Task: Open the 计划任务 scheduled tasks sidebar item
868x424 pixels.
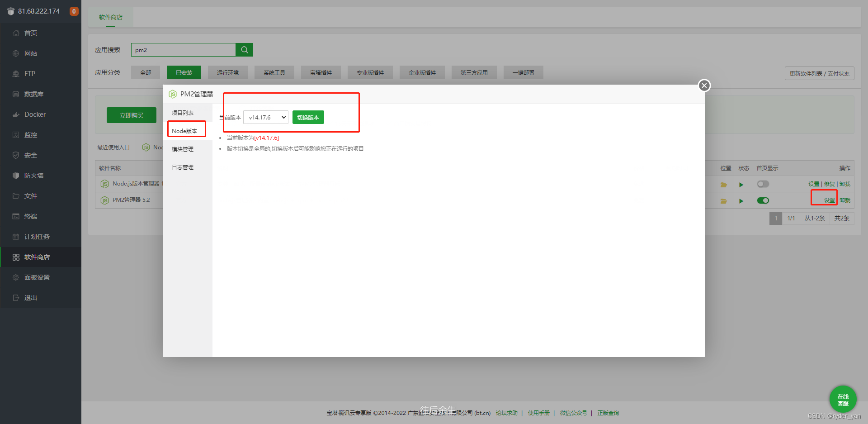Action: (41, 237)
